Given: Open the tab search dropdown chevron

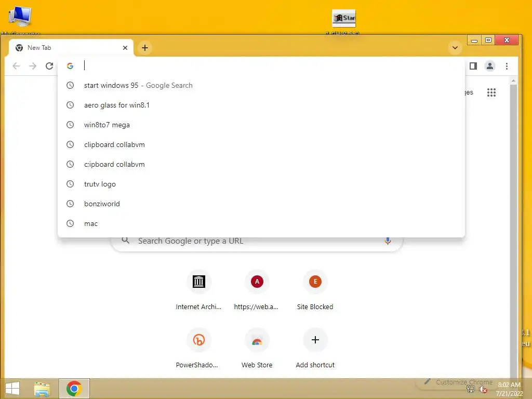Looking at the screenshot, I should (455, 48).
